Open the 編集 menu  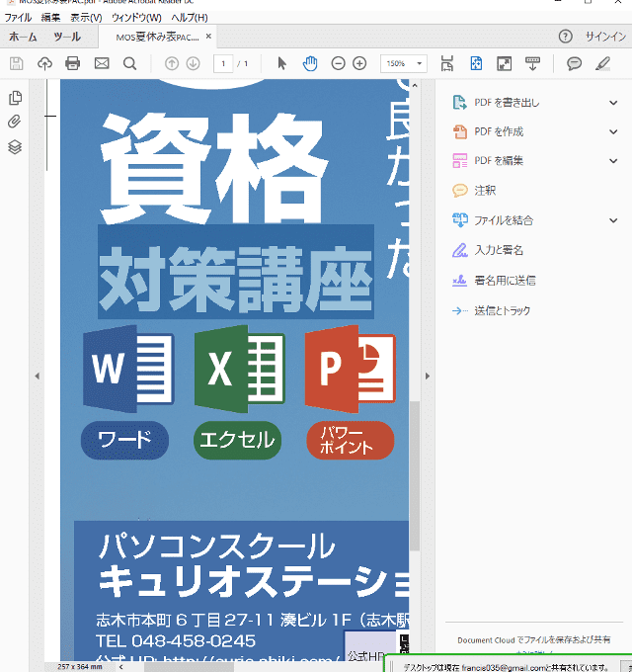tap(50, 18)
